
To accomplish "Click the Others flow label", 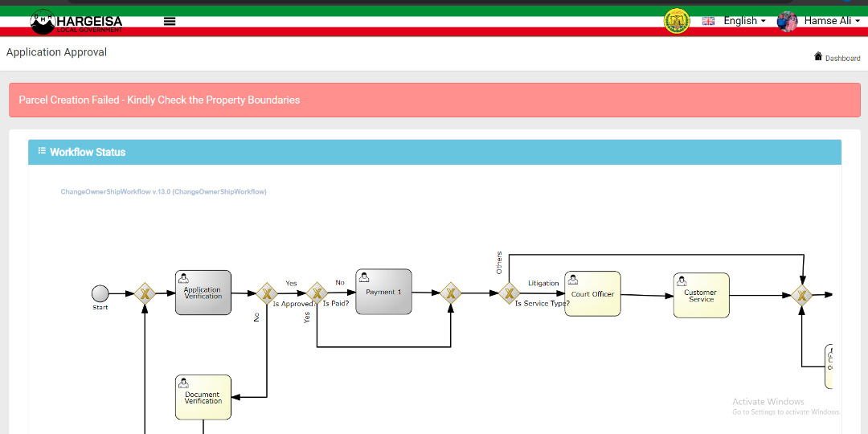I will tap(499, 263).
